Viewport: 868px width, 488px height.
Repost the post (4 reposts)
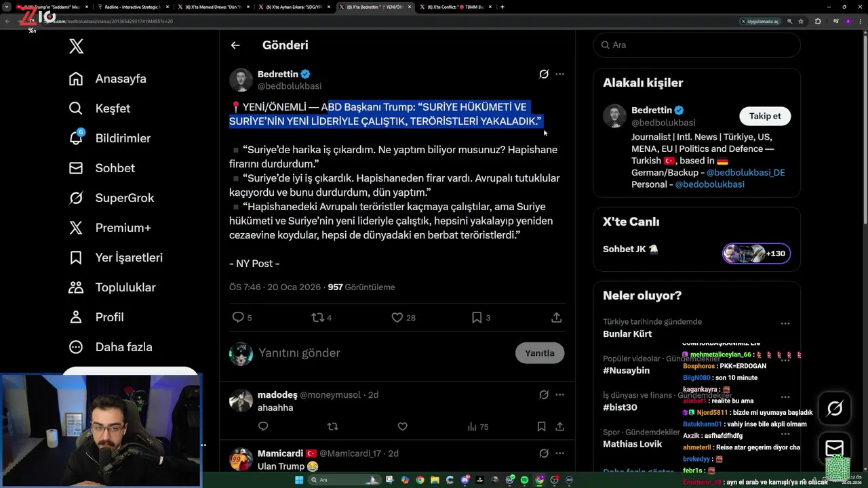point(321,317)
